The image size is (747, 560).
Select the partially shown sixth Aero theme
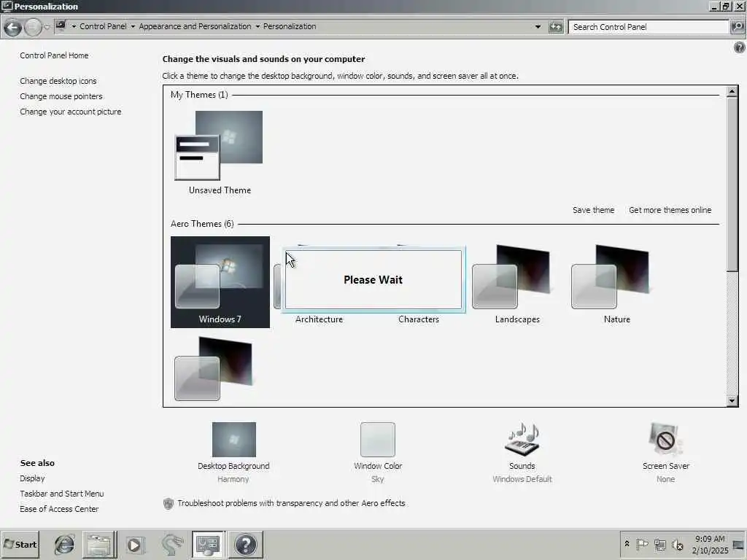(x=214, y=369)
